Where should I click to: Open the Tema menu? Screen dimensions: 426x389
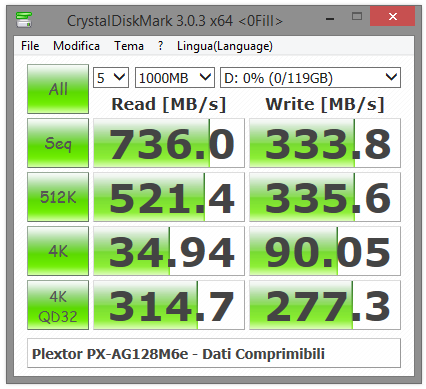129,46
